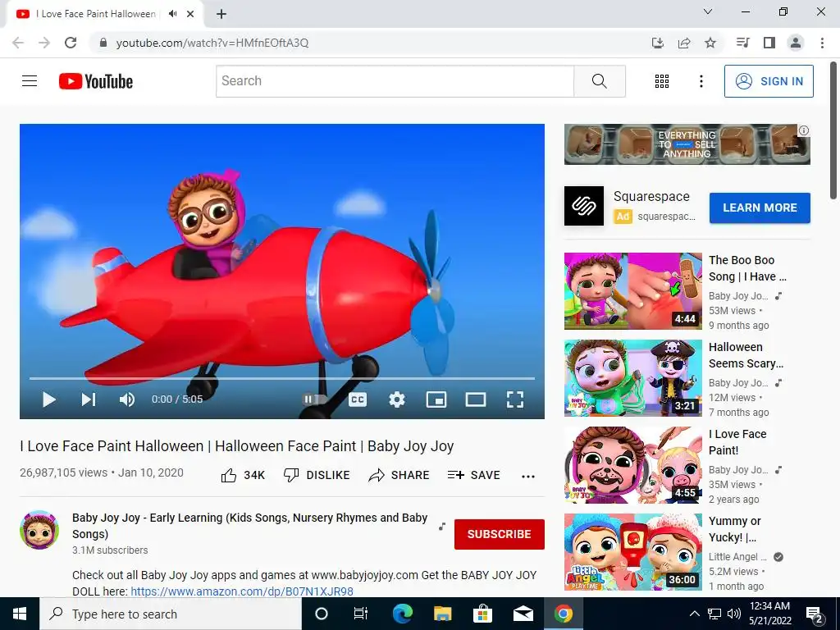Open Chrome three-dot menu

pos(822,43)
